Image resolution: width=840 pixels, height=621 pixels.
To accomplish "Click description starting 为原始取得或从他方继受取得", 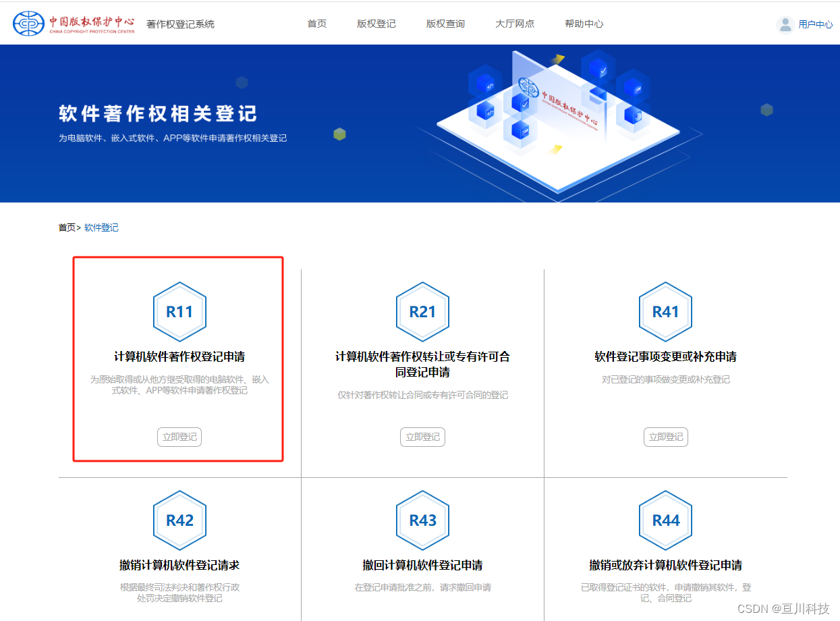I will [x=179, y=385].
